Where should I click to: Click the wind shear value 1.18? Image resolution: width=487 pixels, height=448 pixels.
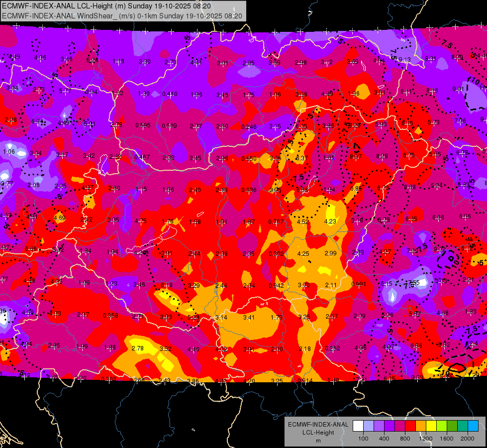click(x=118, y=61)
